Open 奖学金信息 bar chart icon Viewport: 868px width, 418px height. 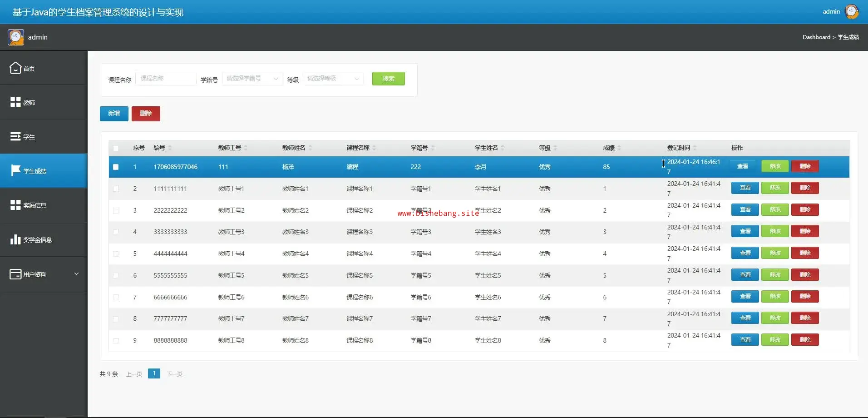pos(15,239)
